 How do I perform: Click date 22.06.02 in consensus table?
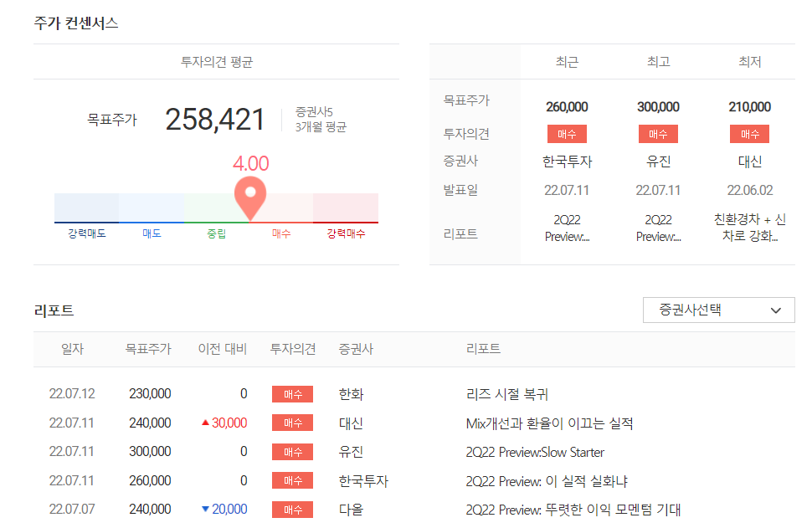750,191
